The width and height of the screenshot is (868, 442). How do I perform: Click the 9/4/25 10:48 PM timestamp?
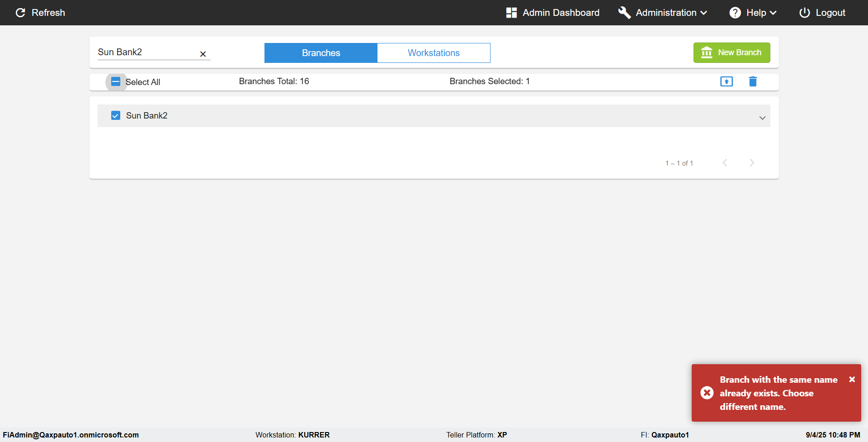point(833,435)
